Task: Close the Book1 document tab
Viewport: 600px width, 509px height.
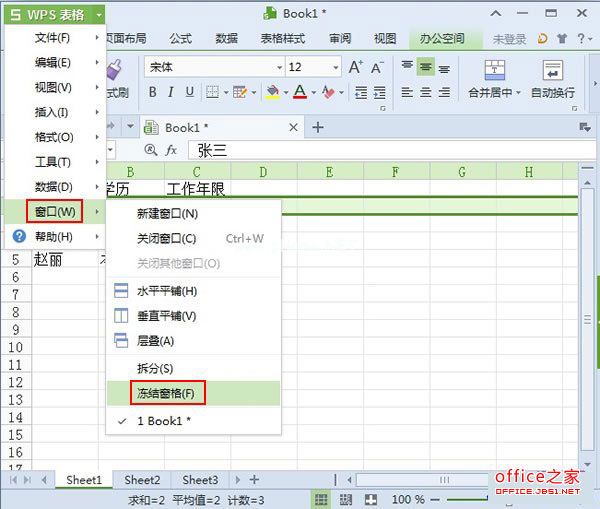Action: click(x=293, y=127)
